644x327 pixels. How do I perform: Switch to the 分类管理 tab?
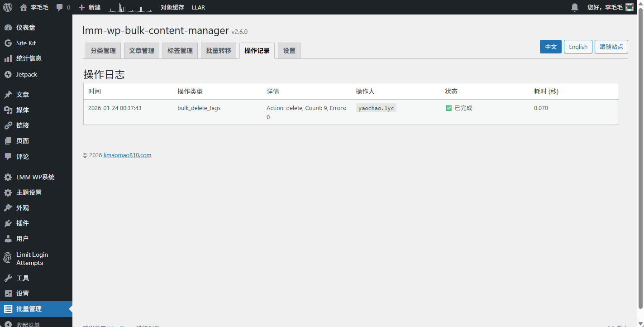point(103,51)
